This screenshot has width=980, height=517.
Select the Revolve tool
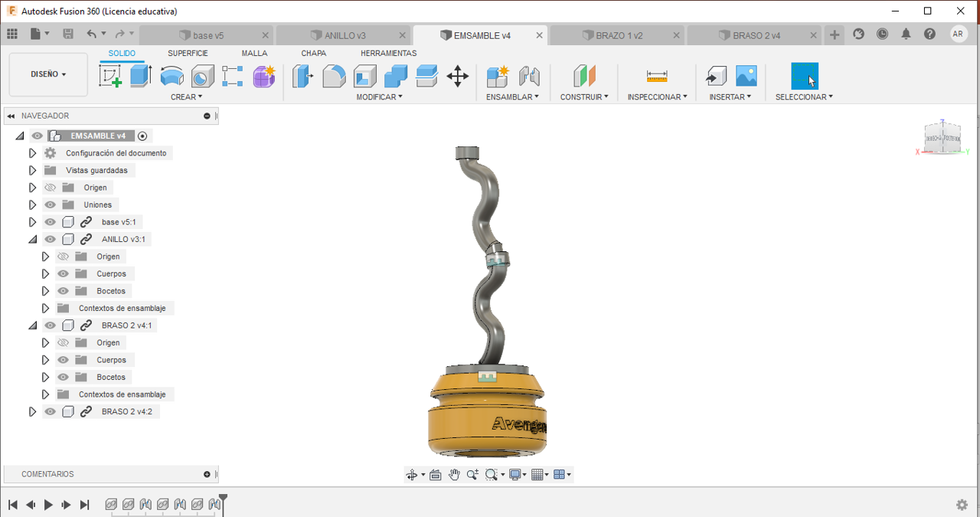[171, 76]
